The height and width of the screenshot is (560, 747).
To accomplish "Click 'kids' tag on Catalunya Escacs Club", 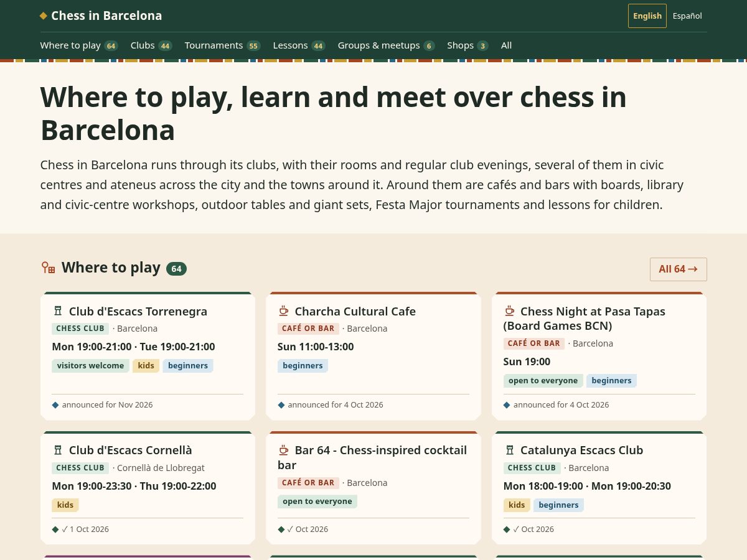I will [517, 505].
